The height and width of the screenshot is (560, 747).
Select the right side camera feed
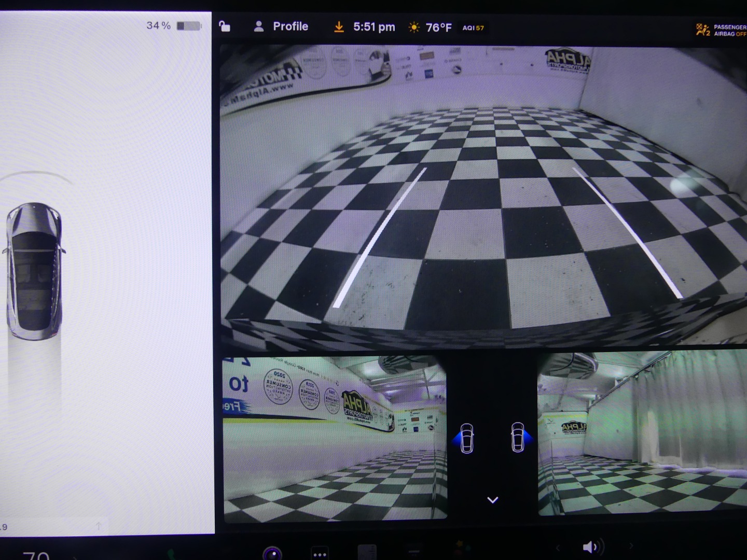642,435
